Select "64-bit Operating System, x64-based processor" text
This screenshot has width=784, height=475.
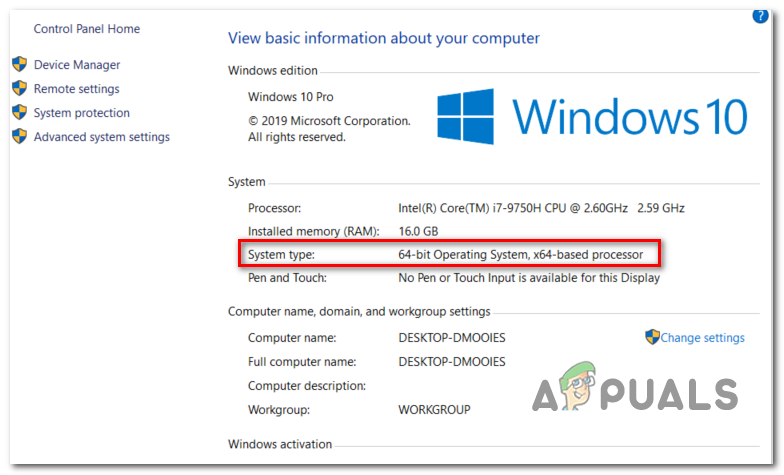(520, 254)
